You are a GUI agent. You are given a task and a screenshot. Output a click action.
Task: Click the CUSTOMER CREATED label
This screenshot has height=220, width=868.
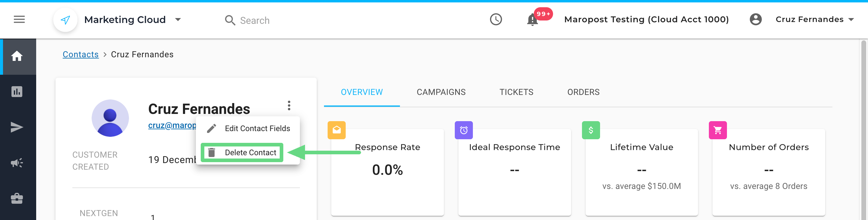[95, 161]
